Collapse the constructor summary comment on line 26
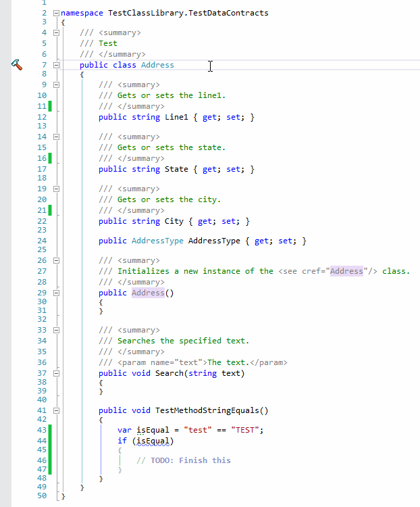This screenshot has width=420, height=507. tap(56, 261)
